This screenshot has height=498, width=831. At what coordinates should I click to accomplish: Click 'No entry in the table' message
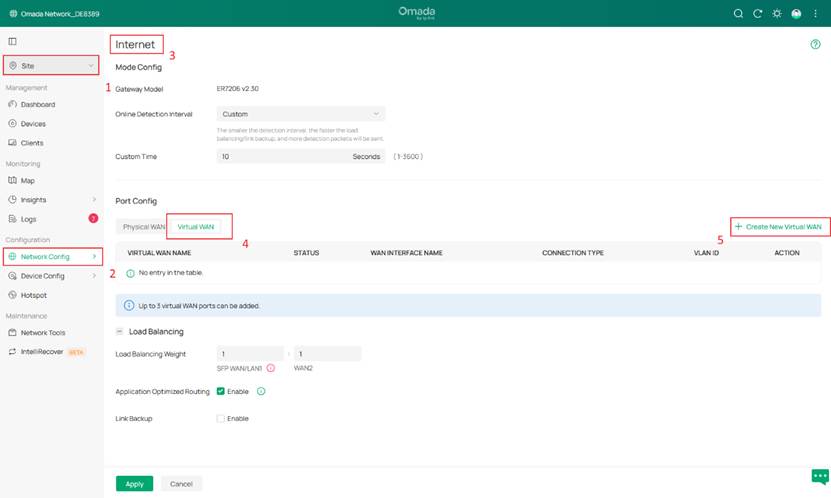click(170, 273)
